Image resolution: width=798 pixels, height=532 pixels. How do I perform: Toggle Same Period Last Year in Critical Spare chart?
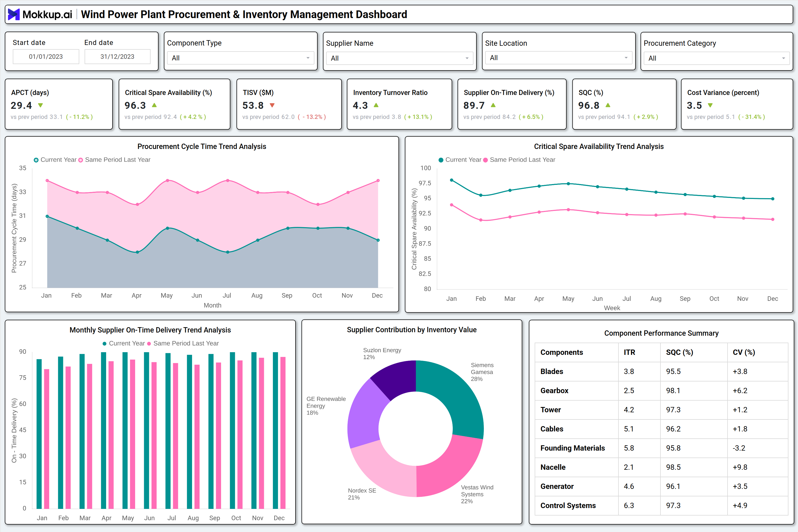click(x=519, y=160)
